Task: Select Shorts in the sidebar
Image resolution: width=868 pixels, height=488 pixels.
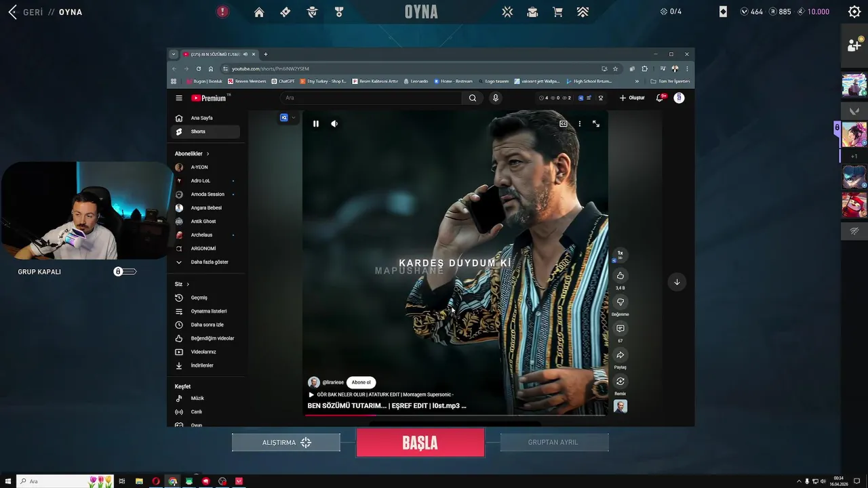Action: pyautogui.click(x=205, y=131)
